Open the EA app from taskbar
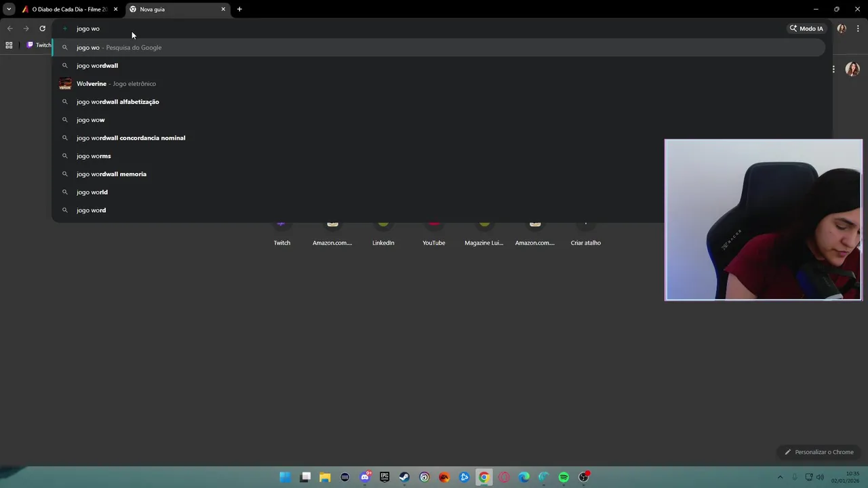The height and width of the screenshot is (488, 868). click(x=444, y=477)
